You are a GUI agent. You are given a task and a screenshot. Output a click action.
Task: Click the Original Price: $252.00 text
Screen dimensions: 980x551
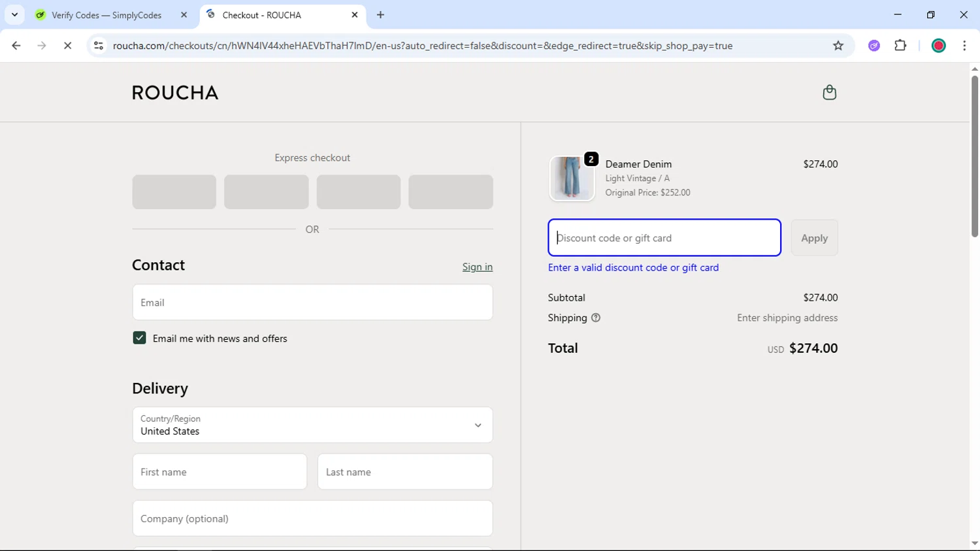pos(647,193)
